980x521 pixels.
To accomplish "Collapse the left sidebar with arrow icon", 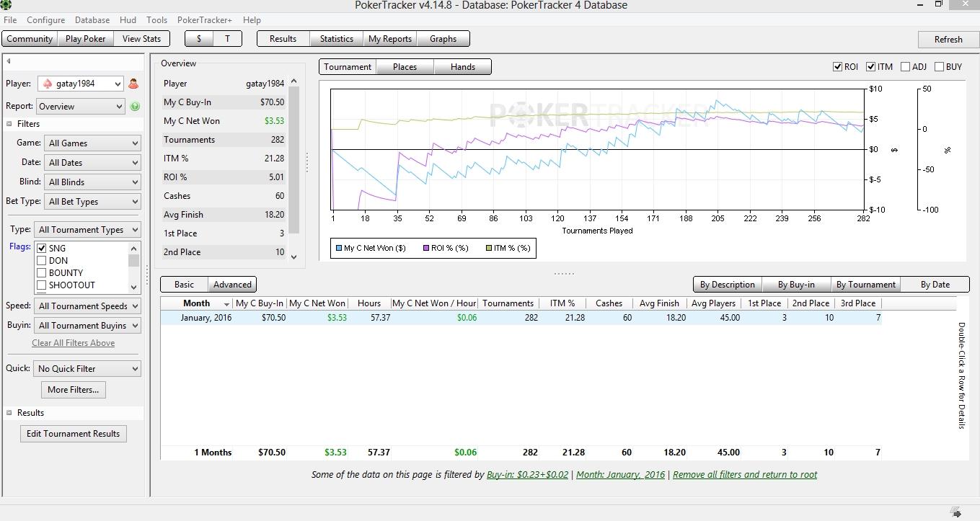I will pyautogui.click(x=9, y=61).
